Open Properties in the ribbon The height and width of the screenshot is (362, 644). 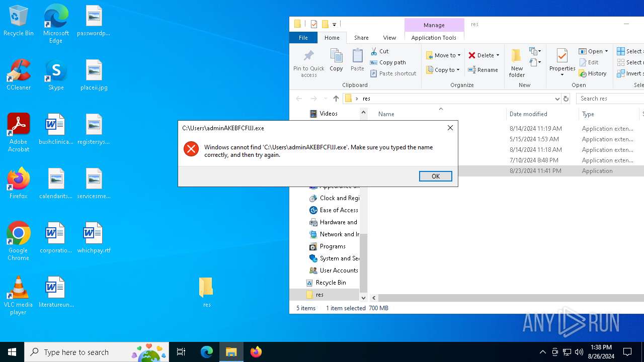[x=562, y=63]
